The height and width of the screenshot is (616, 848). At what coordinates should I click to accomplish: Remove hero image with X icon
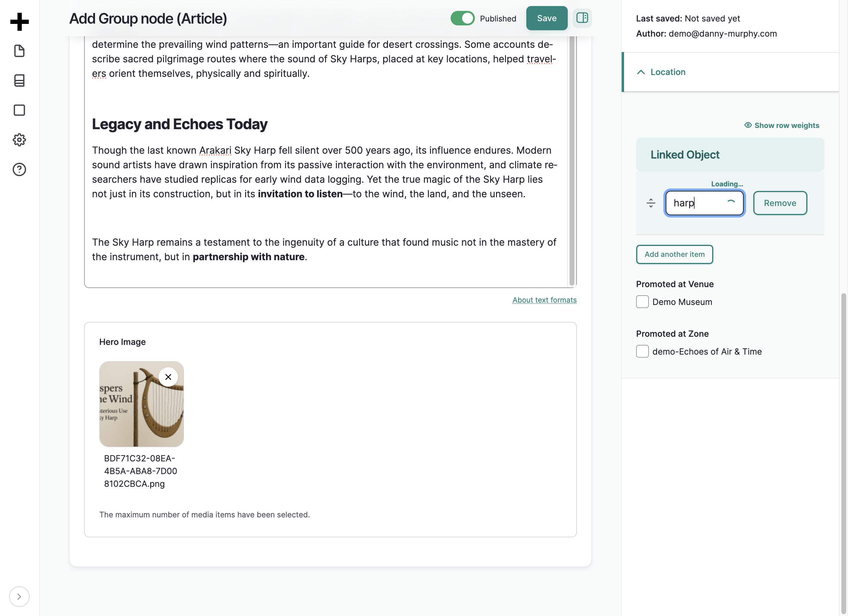pos(168,377)
